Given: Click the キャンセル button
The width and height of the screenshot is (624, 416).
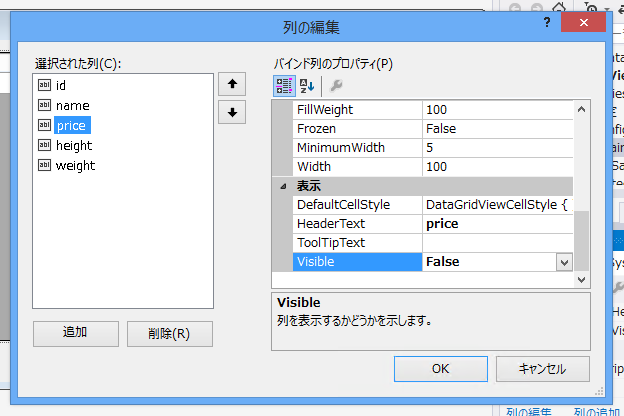Looking at the screenshot, I should pos(543,369).
